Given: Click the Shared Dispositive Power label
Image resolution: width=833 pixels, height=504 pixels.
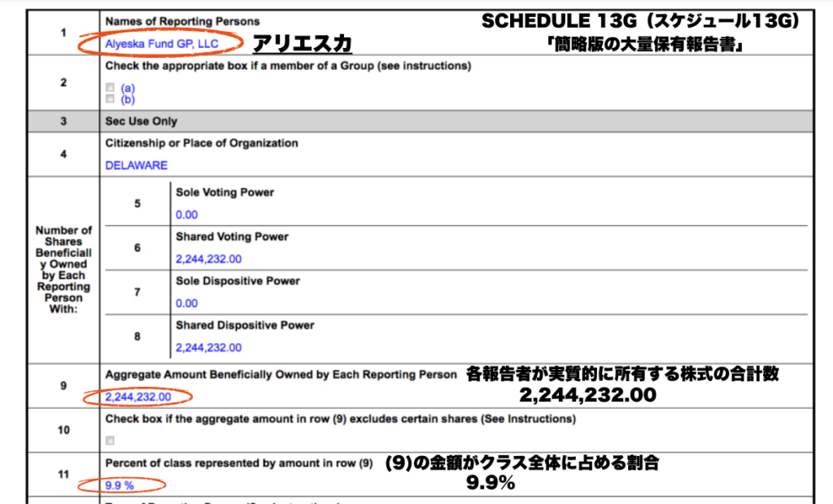Looking at the screenshot, I should [x=245, y=325].
